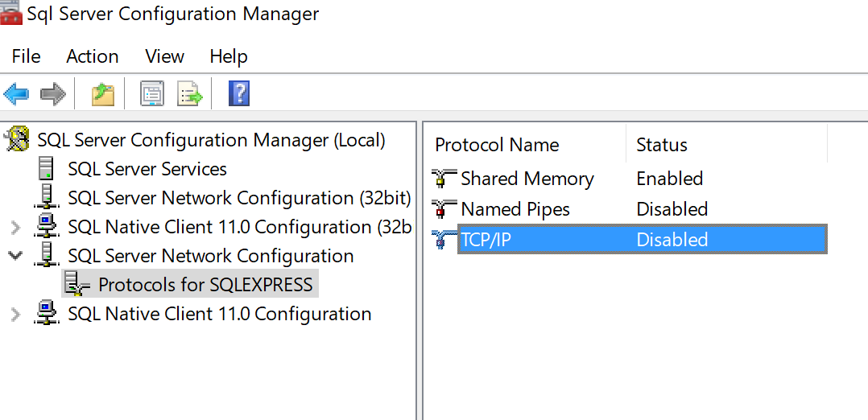Click the blue Back arrow in toolbar
The height and width of the screenshot is (420, 868).
pos(16,93)
